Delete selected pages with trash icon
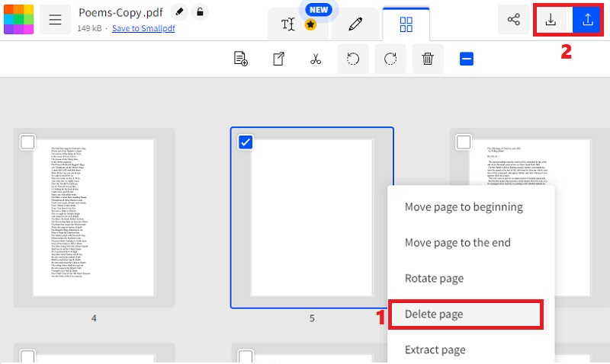The width and height of the screenshot is (610, 364). click(428, 59)
